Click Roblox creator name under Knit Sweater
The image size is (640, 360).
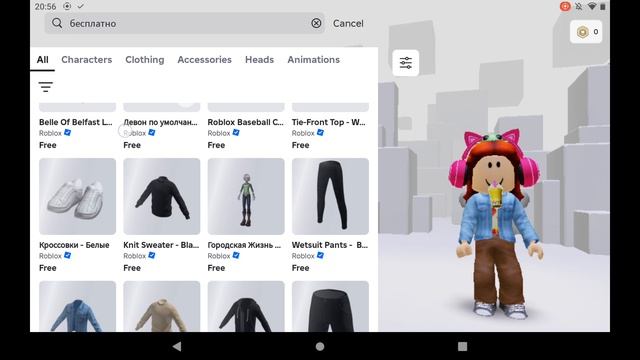134,256
